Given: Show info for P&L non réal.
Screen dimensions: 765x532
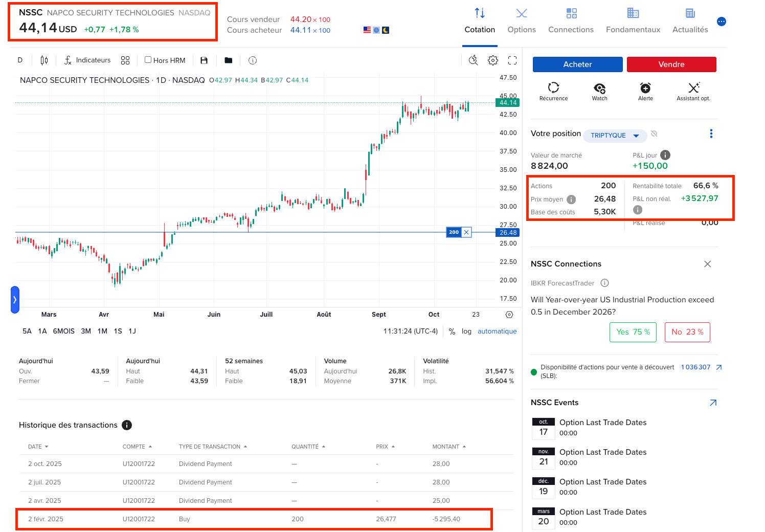Looking at the screenshot, I should point(638,210).
